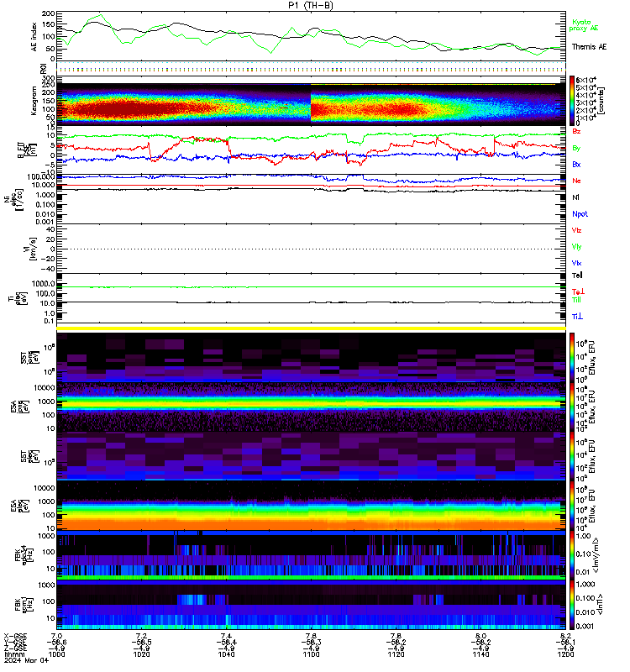Click the ESA ion energy spectrogram panel
Viewport: 630px width, 672px height.
point(311,407)
